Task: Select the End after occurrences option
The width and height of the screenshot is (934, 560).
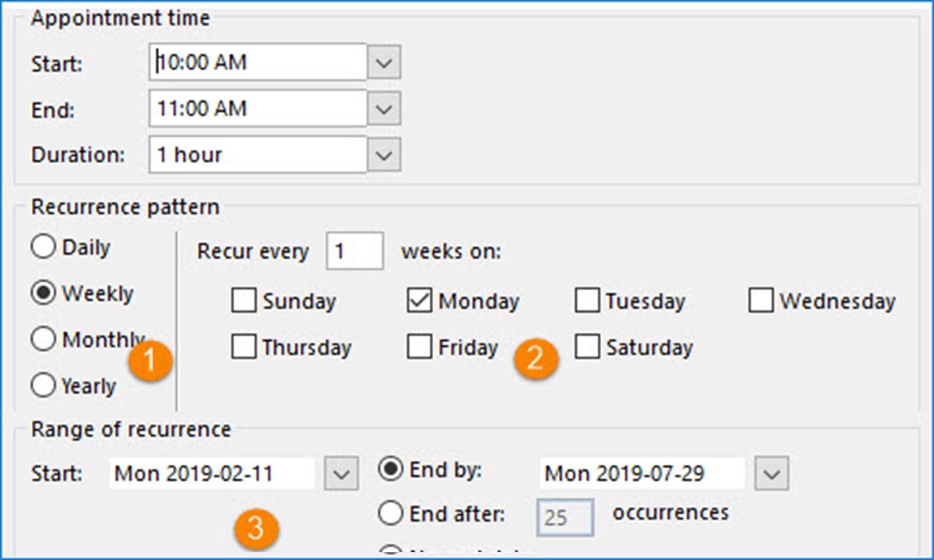Action: tap(390, 513)
